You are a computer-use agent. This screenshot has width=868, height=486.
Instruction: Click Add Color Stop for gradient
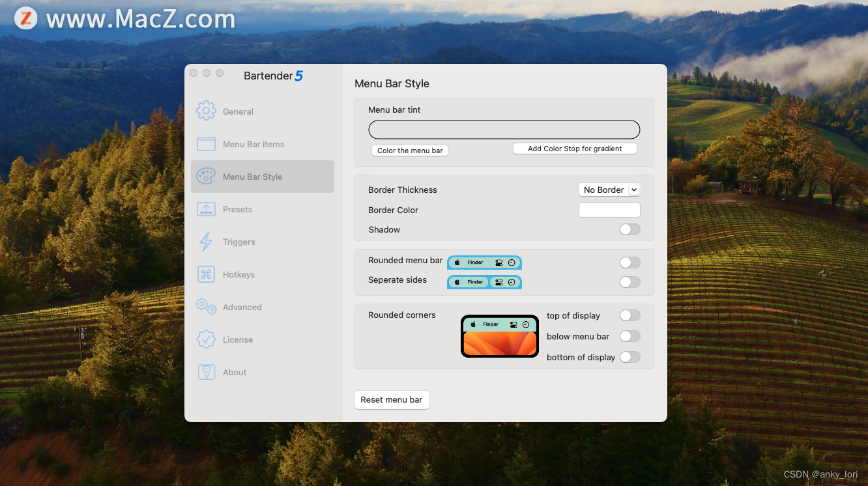tap(575, 149)
